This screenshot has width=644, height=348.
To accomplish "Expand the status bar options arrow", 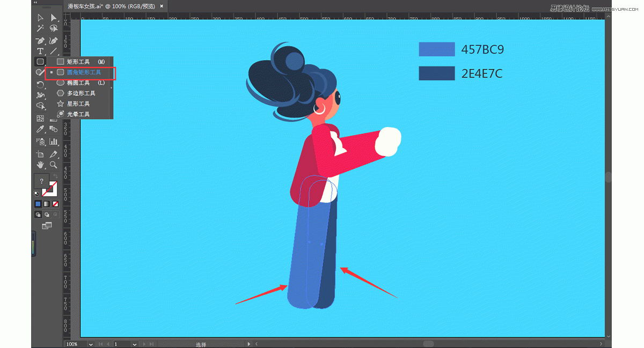I will (x=248, y=344).
